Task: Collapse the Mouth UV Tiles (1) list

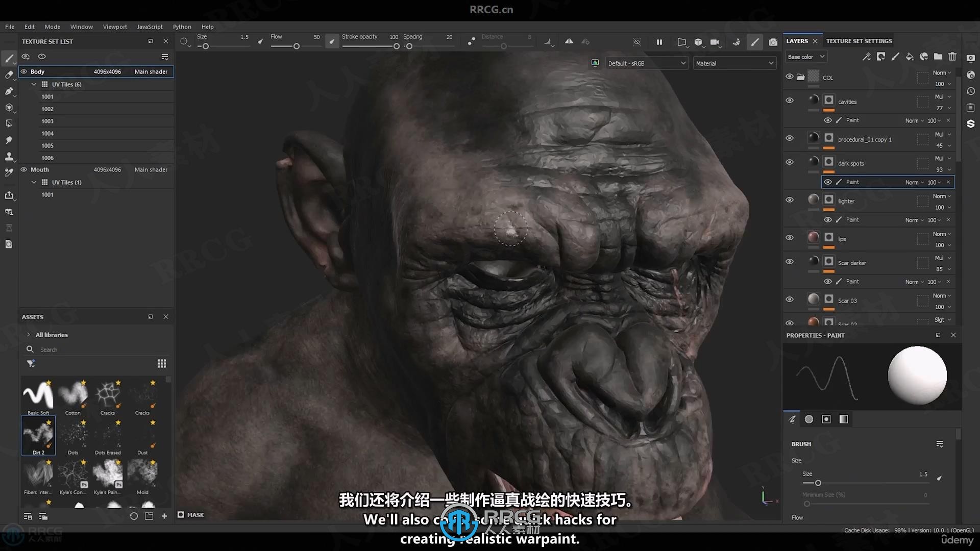Action: [34, 182]
